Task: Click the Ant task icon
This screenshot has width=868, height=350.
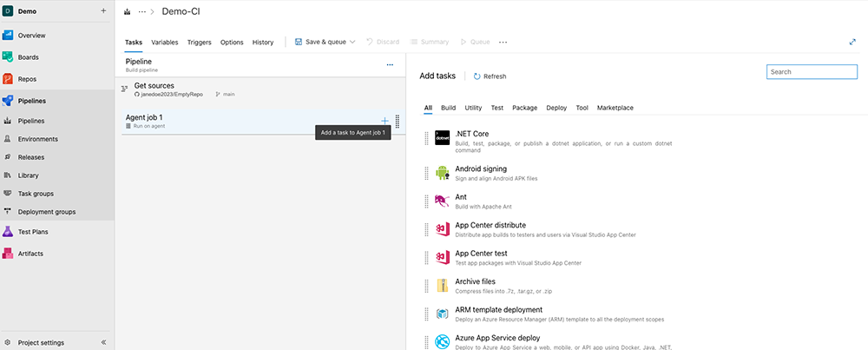Action: [442, 201]
